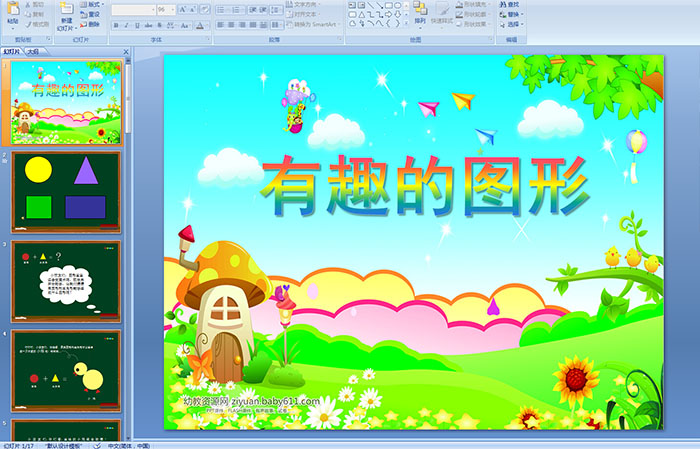Open the Layout (版式) dropdown
The height and width of the screenshot is (449, 700).
point(92,4)
